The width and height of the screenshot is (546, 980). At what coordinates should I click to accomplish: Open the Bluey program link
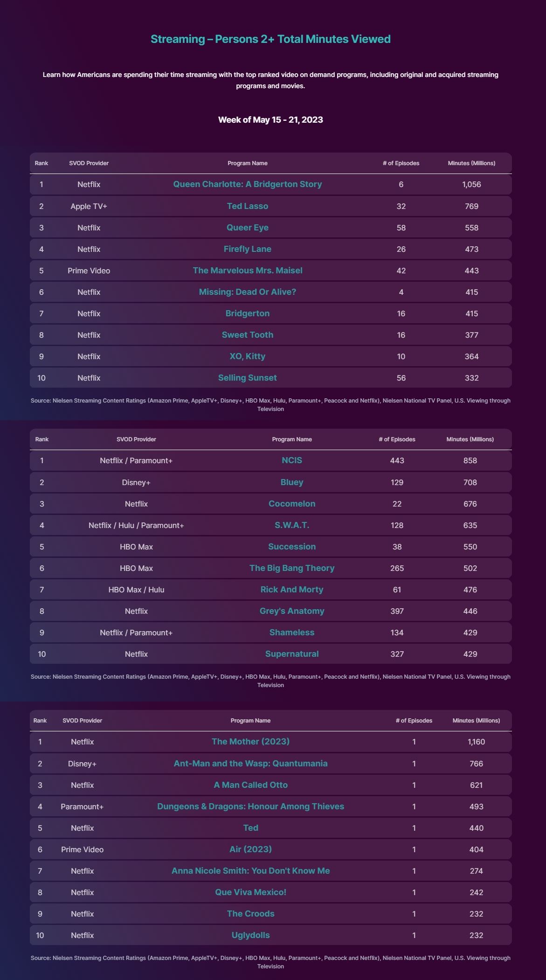click(x=291, y=482)
